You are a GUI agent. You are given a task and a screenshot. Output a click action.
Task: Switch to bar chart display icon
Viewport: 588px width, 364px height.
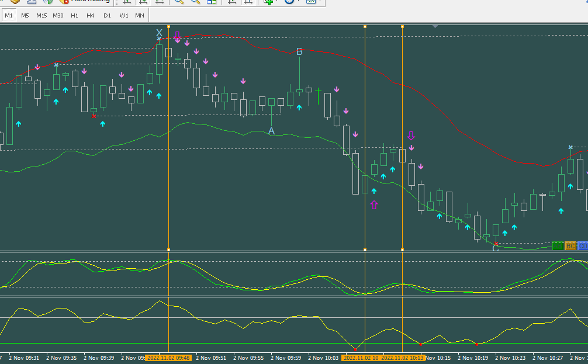click(127, 2)
